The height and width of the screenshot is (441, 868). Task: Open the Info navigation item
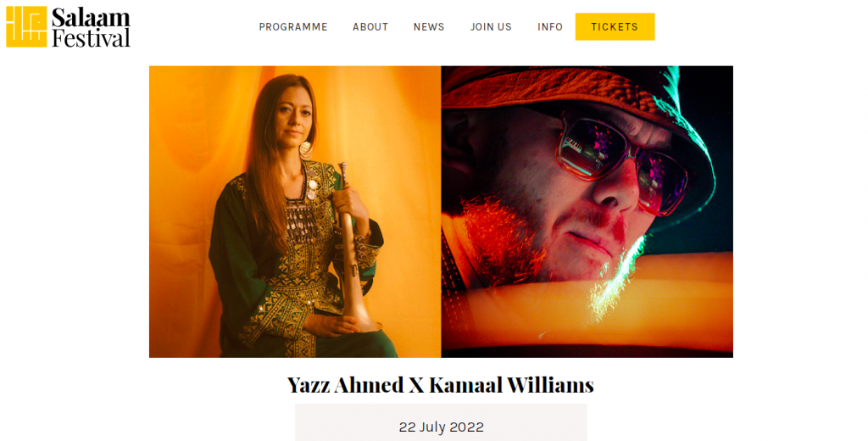tap(549, 26)
